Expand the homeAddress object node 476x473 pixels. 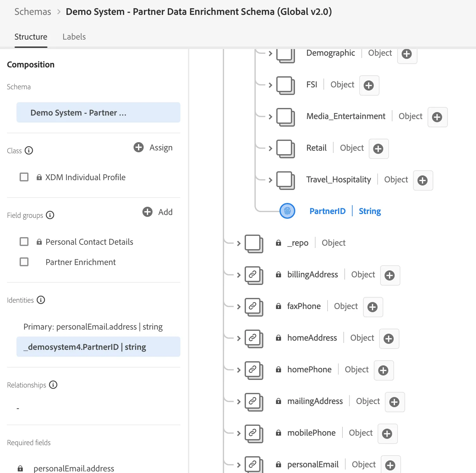click(x=239, y=338)
